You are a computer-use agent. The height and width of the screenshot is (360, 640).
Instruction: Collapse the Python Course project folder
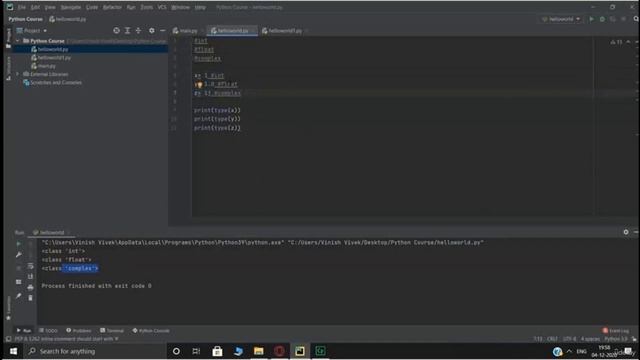[x=18, y=41]
